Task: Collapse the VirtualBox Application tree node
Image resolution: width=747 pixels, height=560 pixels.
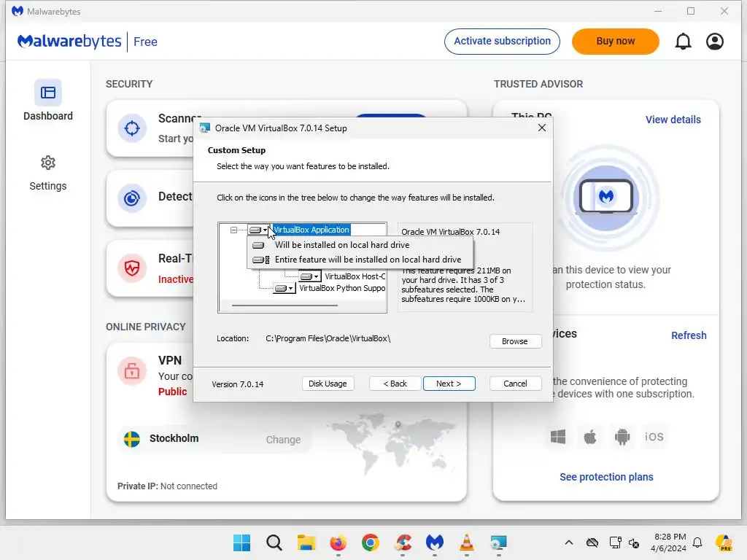Action: tap(233, 230)
